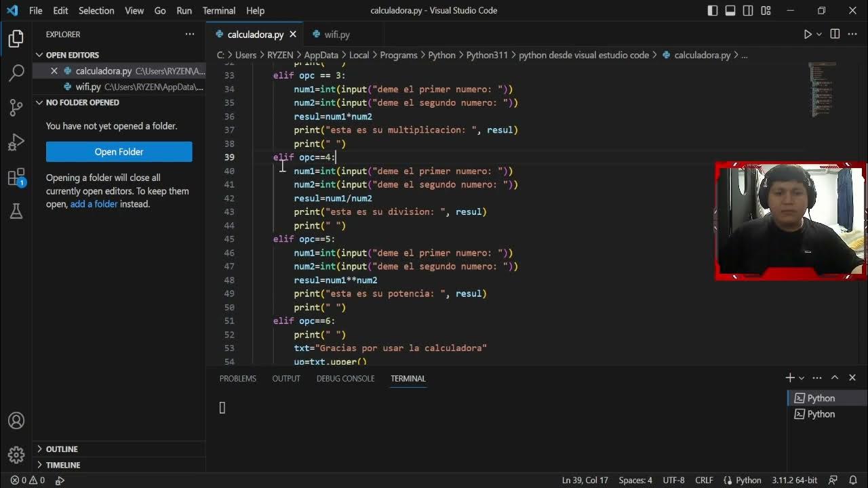Expand the Timeline section
The width and height of the screenshot is (868, 488).
point(62,465)
